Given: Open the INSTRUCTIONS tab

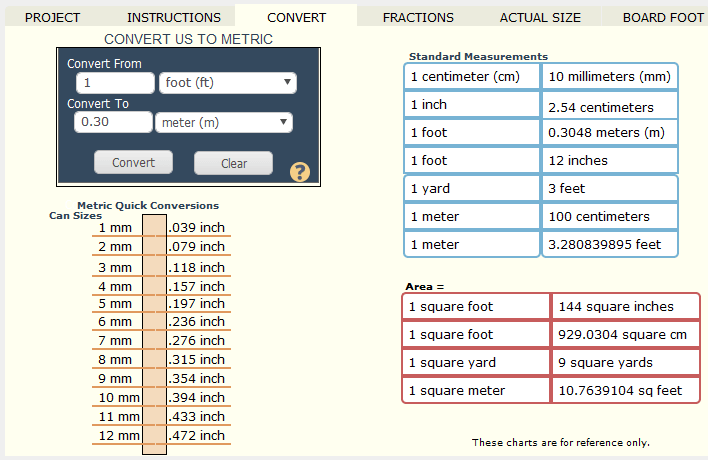Looking at the screenshot, I should pos(174,17).
